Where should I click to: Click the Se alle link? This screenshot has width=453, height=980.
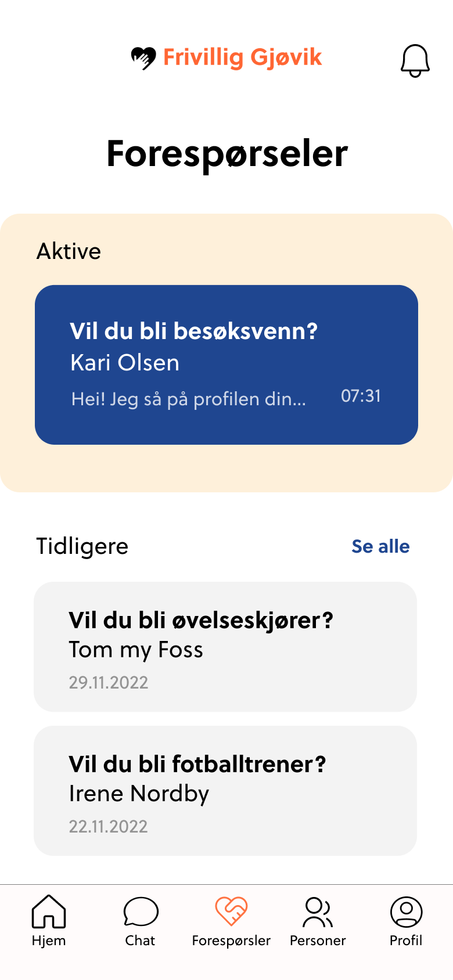(x=380, y=546)
